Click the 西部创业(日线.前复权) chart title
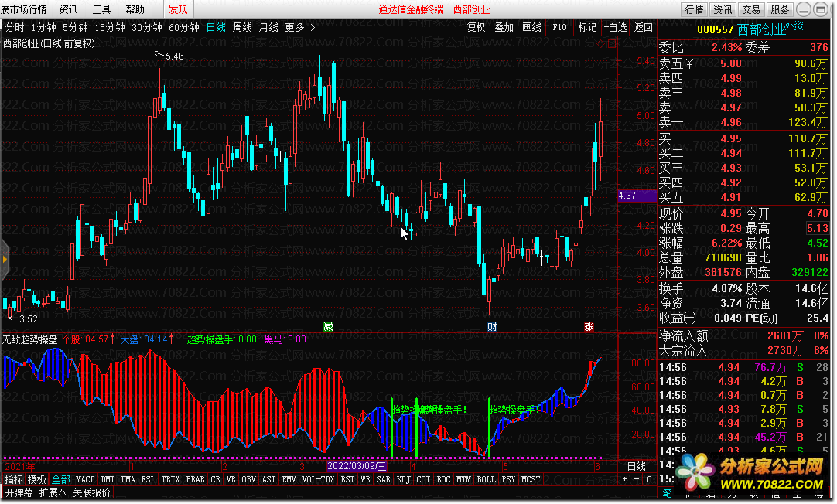 tap(49, 43)
